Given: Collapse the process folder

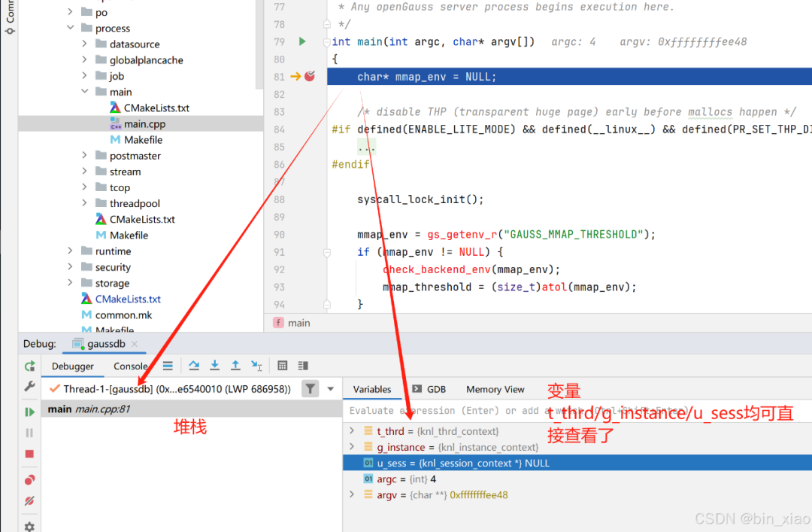Looking at the screenshot, I should (x=71, y=28).
